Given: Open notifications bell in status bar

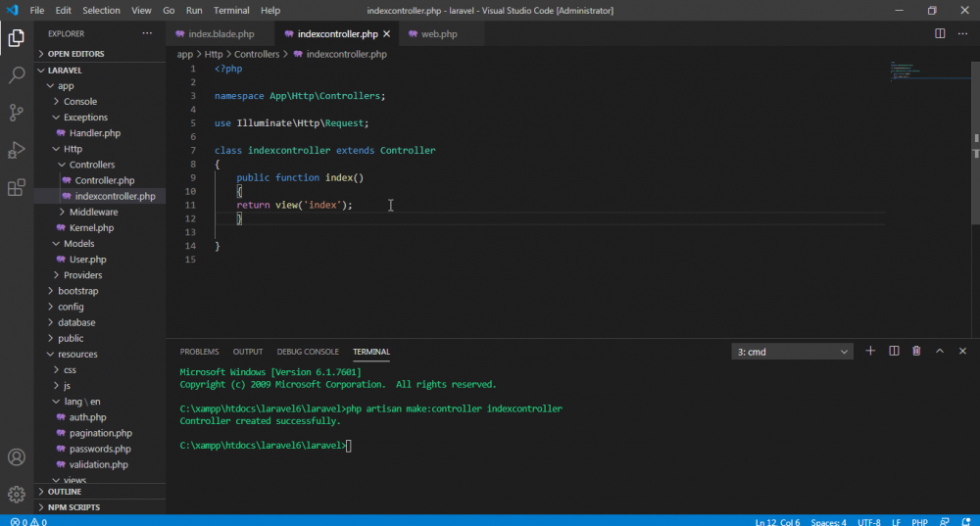Looking at the screenshot, I should 966,522.
